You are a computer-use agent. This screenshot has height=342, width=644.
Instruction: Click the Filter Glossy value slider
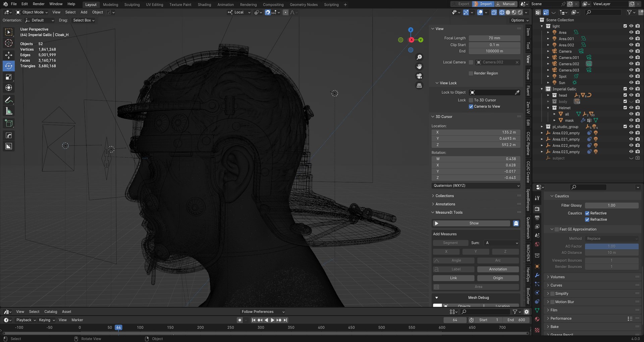click(x=611, y=205)
